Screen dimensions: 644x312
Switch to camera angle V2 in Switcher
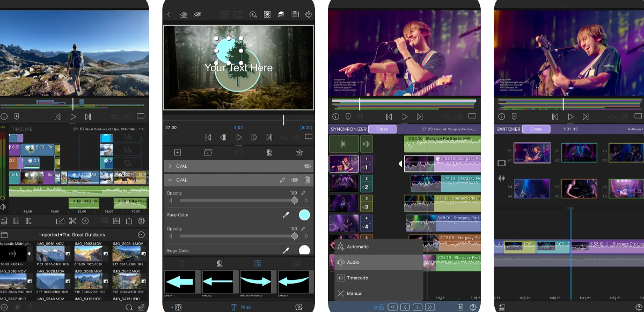point(579,152)
